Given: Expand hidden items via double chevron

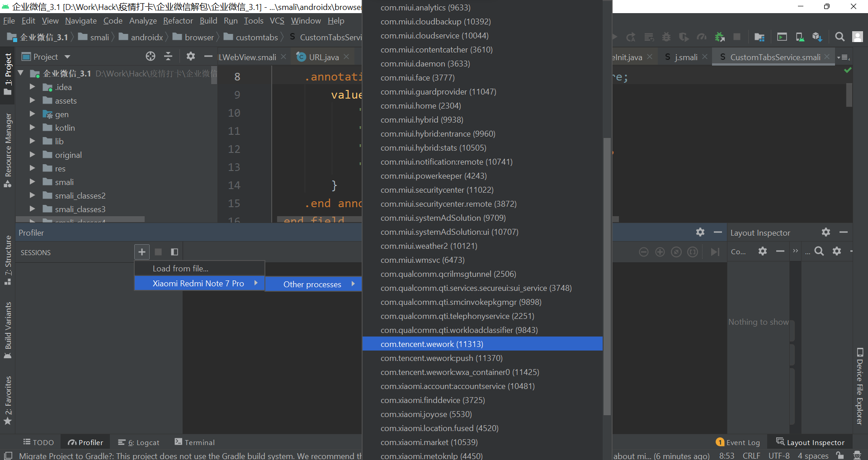Looking at the screenshot, I should point(796,251).
